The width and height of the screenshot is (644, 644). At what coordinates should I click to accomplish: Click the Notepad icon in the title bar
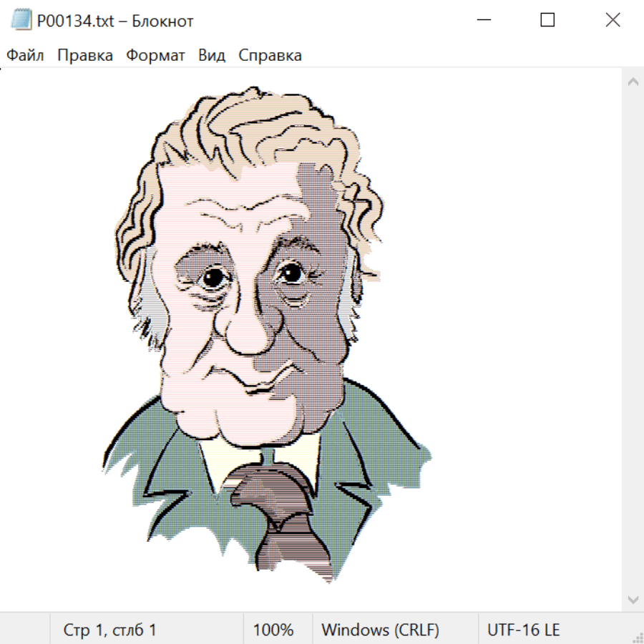click(21, 21)
